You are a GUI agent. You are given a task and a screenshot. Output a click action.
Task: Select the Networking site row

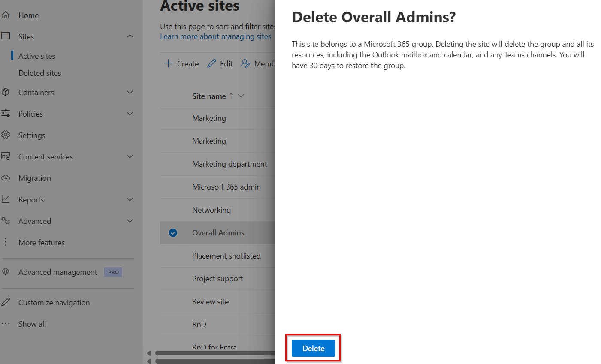[x=211, y=210]
